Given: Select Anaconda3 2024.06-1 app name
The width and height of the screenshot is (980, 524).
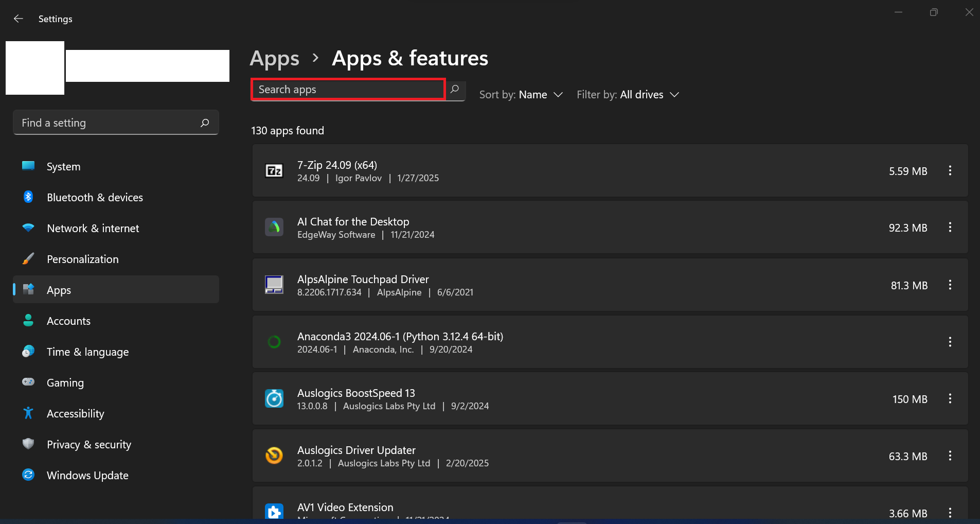Looking at the screenshot, I should click(x=400, y=336).
